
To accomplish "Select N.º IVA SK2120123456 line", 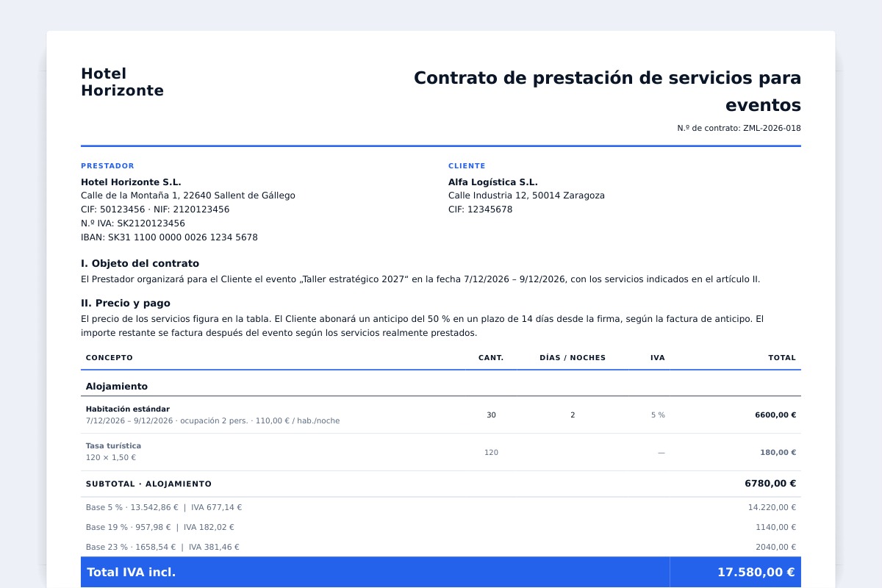I will tap(133, 223).
